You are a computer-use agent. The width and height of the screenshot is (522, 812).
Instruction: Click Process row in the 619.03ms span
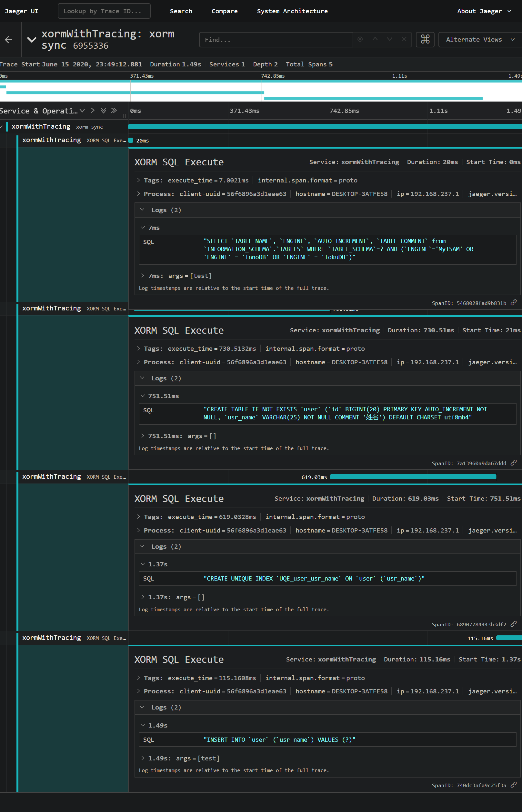point(327,531)
